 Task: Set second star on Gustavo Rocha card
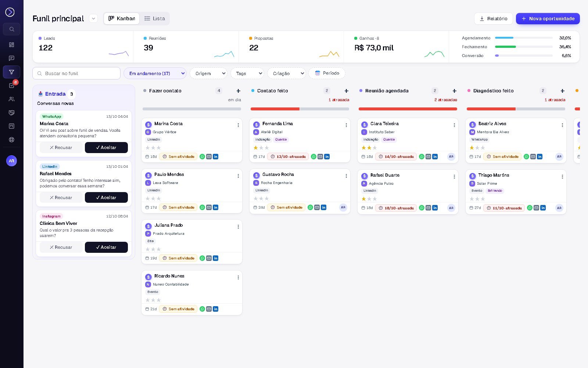coord(261,198)
